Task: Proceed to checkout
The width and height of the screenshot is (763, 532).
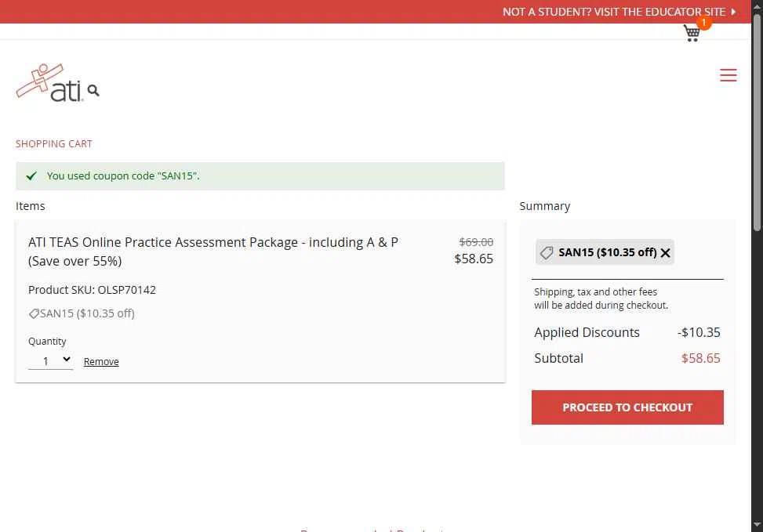Action: pos(627,407)
